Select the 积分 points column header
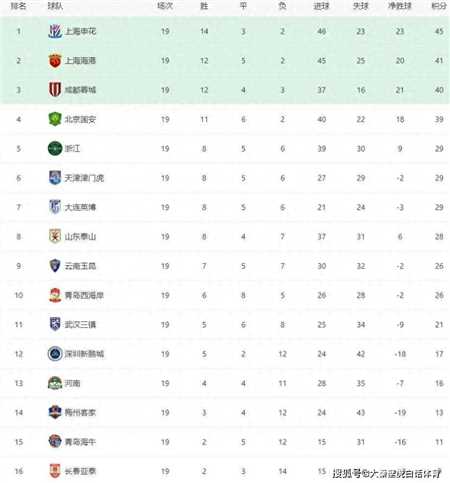Viewport: 450px width, 483px height. point(439,6)
